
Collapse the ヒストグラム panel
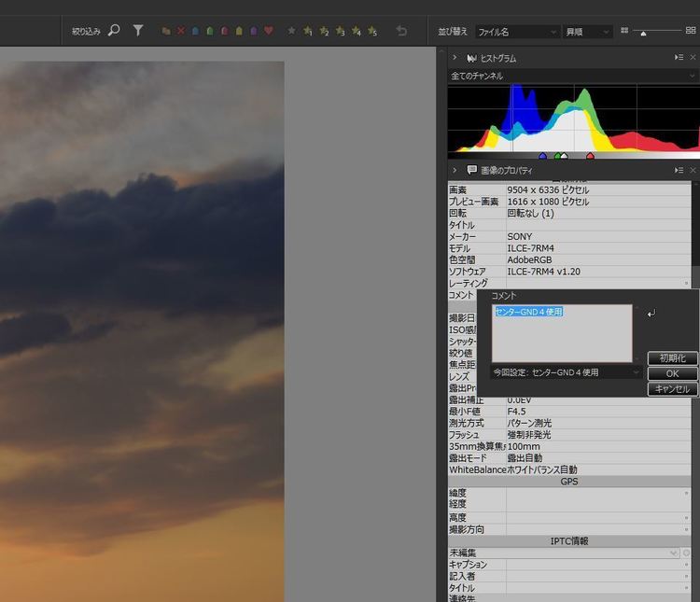[455, 58]
